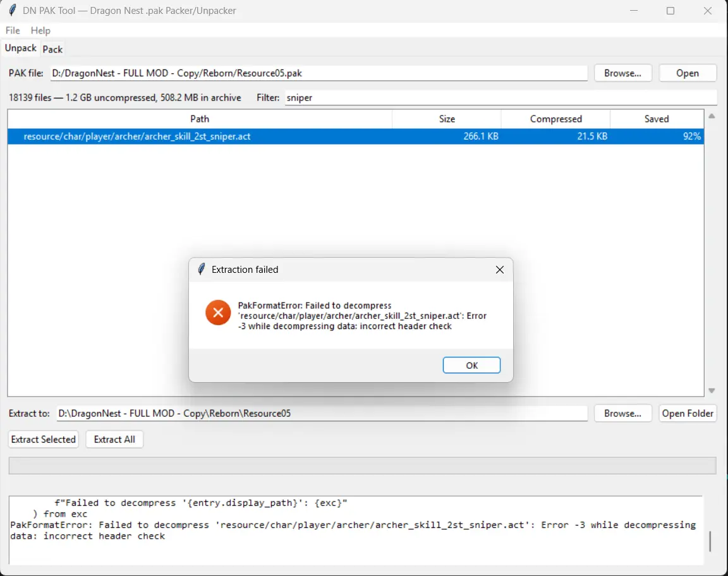The height and width of the screenshot is (576, 728).
Task: Select the archer_skill_2st_sniper.act row
Action: pyautogui.click(x=356, y=136)
